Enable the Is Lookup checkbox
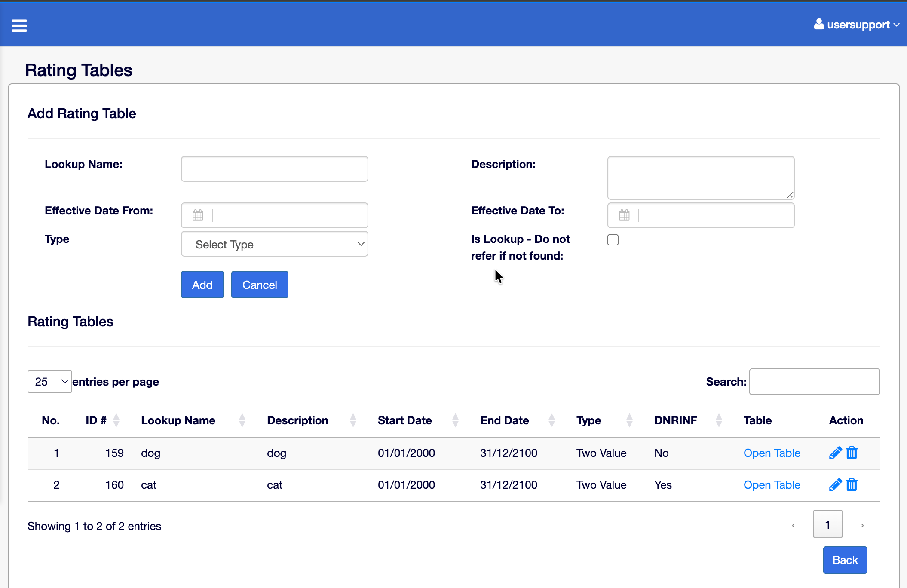 [613, 240]
